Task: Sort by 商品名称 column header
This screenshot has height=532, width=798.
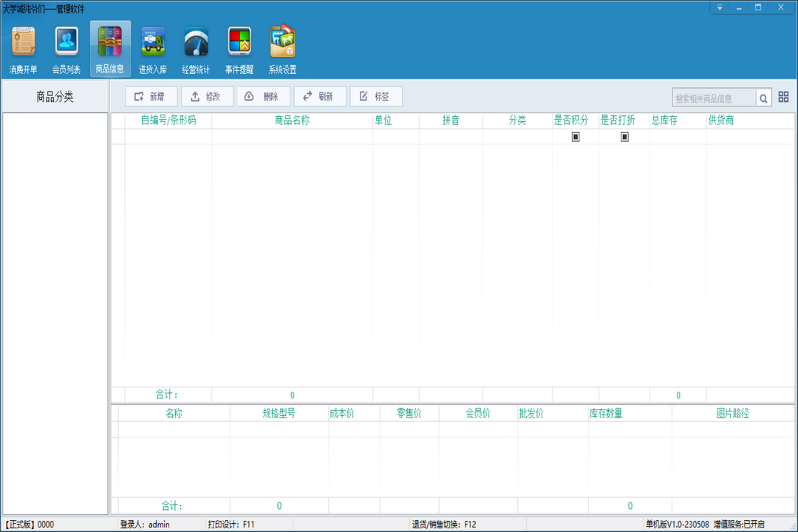Action: pyautogui.click(x=292, y=120)
